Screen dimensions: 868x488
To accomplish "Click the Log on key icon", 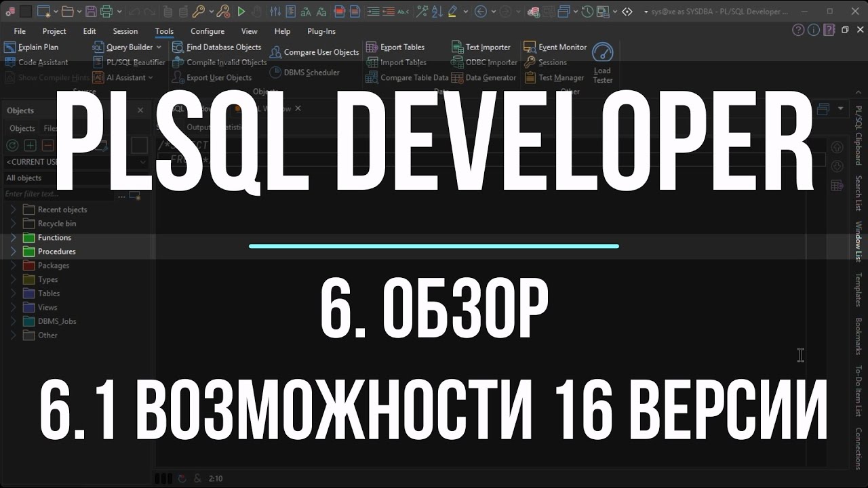I will (198, 12).
